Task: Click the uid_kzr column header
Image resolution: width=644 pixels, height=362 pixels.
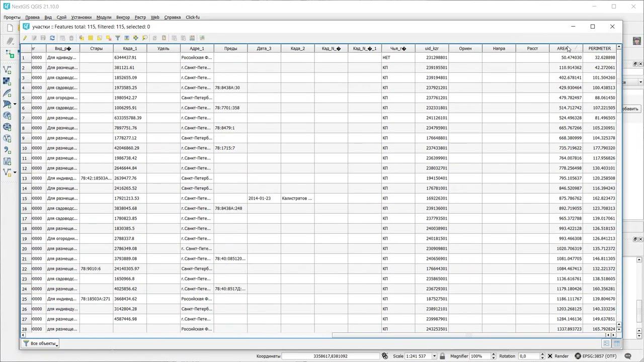Action: pyautogui.click(x=432, y=48)
